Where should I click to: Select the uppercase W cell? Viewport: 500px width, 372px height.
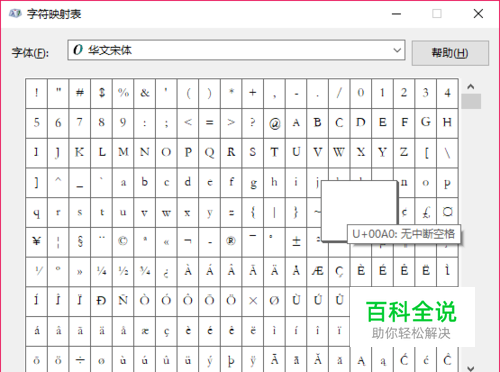click(x=339, y=153)
